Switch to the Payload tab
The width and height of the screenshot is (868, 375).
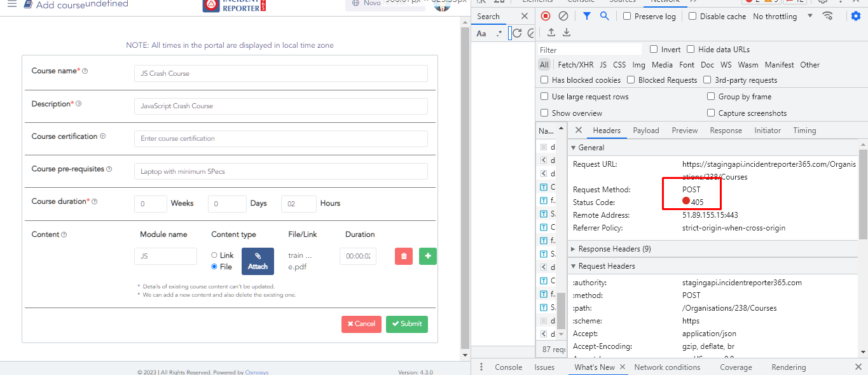(x=645, y=131)
